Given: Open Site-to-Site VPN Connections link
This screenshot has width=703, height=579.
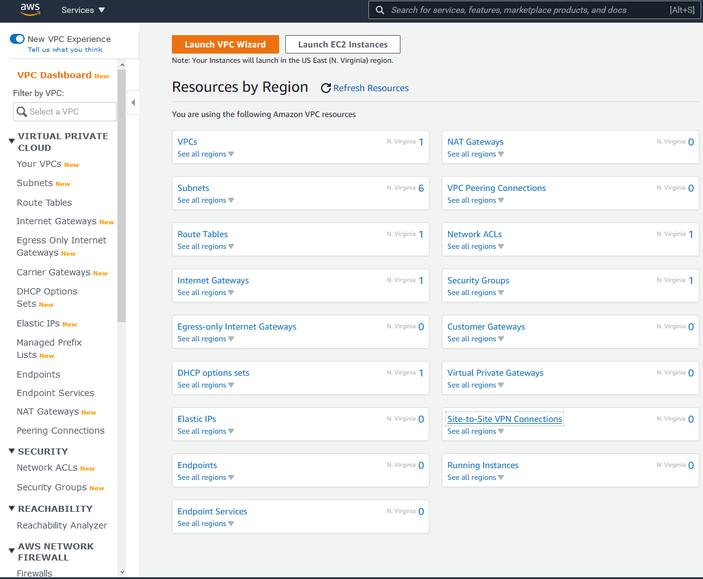Looking at the screenshot, I should point(504,419).
